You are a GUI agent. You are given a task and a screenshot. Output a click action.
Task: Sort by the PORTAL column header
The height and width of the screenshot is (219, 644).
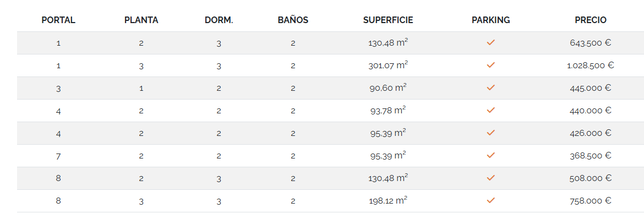click(x=58, y=20)
